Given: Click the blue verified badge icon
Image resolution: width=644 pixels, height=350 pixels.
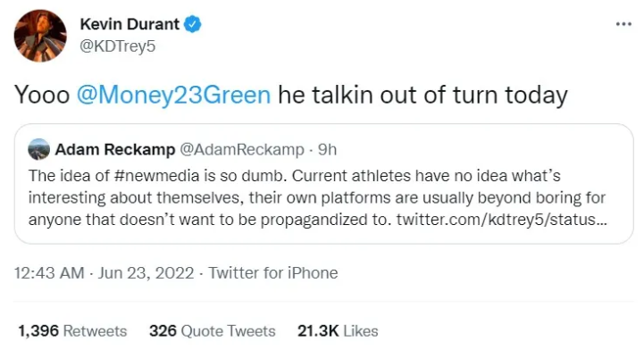Looking at the screenshot, I should (192, 24).
